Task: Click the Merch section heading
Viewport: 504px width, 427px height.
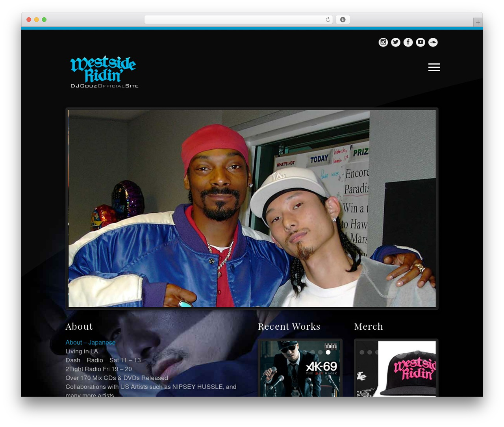Action: 369,327
